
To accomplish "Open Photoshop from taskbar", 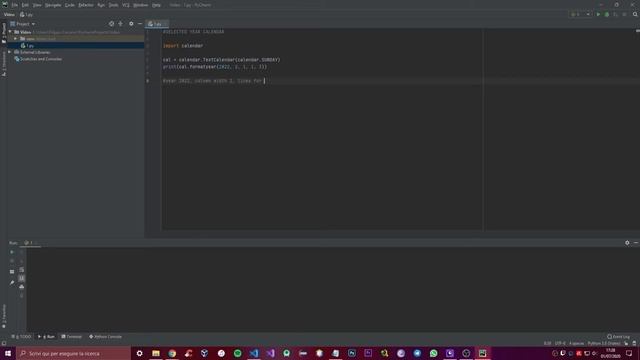I will tap(352, 353).
